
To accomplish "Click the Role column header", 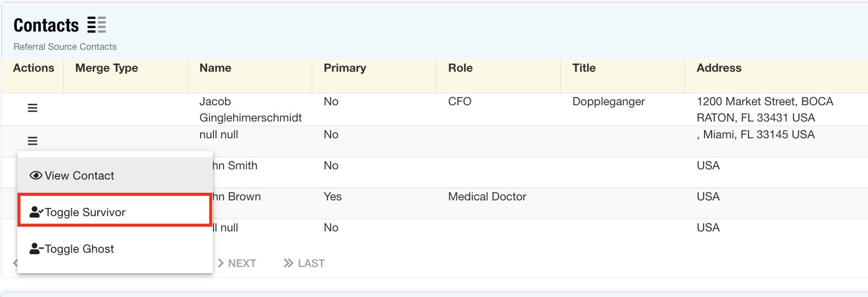I will pyautogui.click(x=460, y=68).
